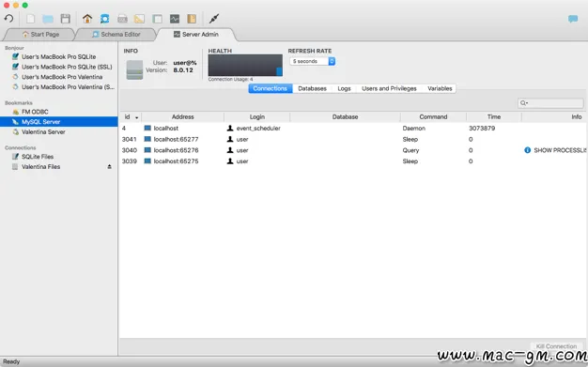The width and height of the screenshot is (588, 367).
Task: Select connection row id 3041
Action: (x=352, y=139)
